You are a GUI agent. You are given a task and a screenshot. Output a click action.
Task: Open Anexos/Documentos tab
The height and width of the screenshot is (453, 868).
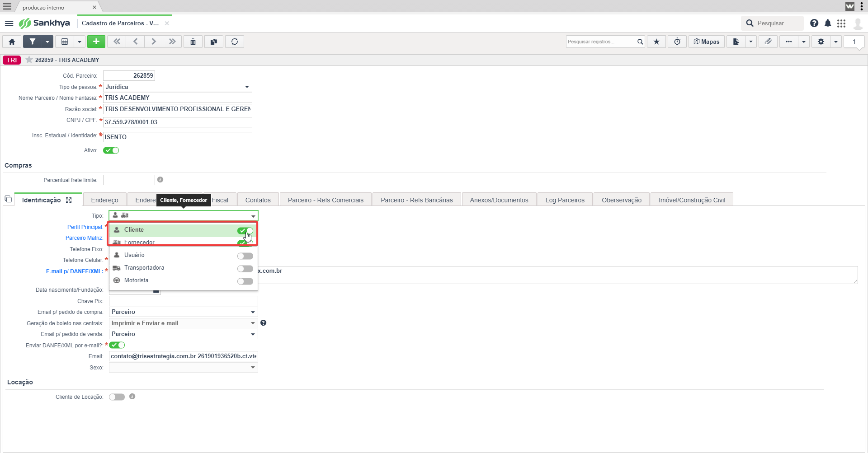pyautogui.click(x=499, y=200)
